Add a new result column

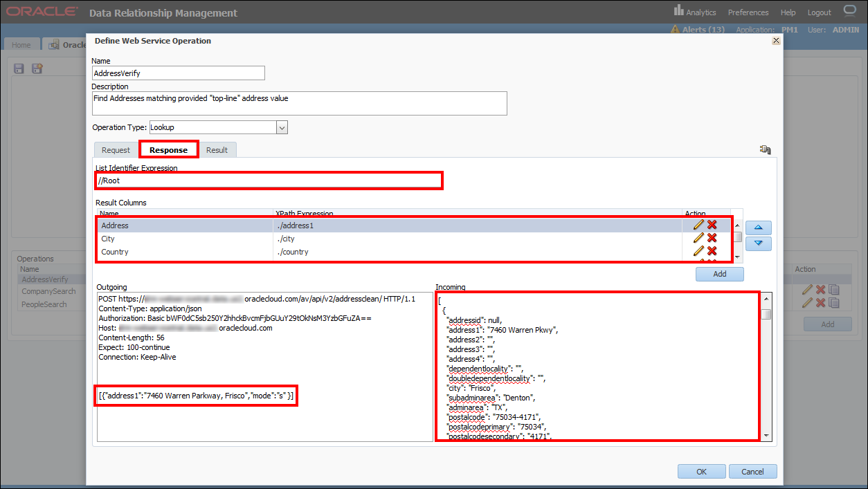[720, 274]
